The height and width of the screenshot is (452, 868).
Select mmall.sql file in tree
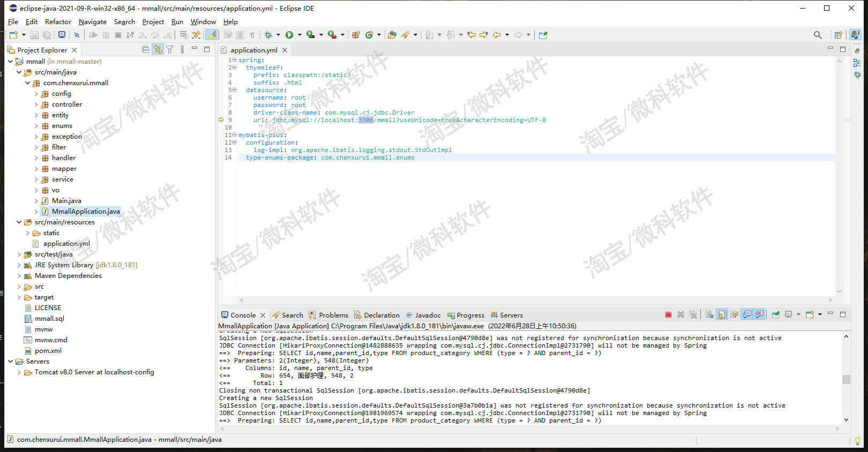[49, 319]
